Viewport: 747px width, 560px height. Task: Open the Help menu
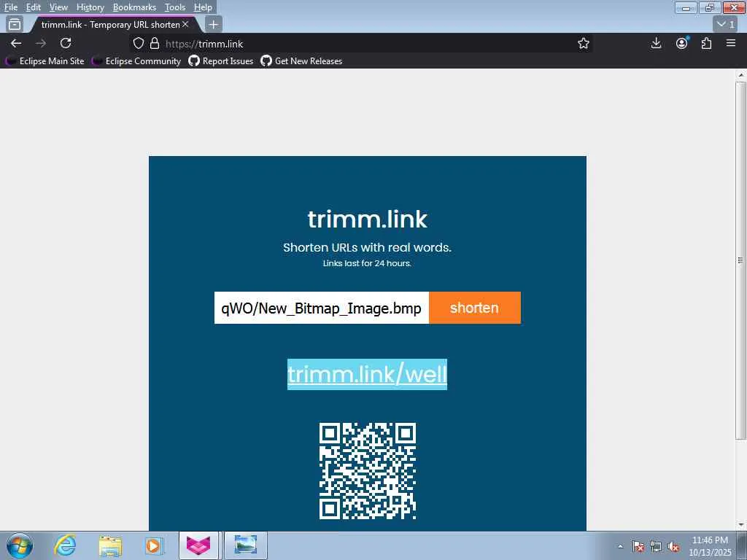[x=203, y=7]
